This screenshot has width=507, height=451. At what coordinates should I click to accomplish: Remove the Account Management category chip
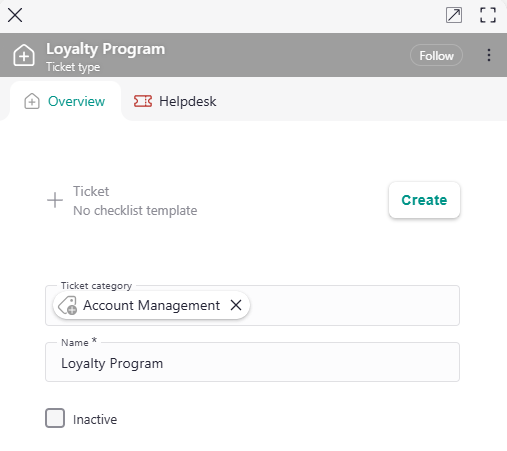click(236, 305)
